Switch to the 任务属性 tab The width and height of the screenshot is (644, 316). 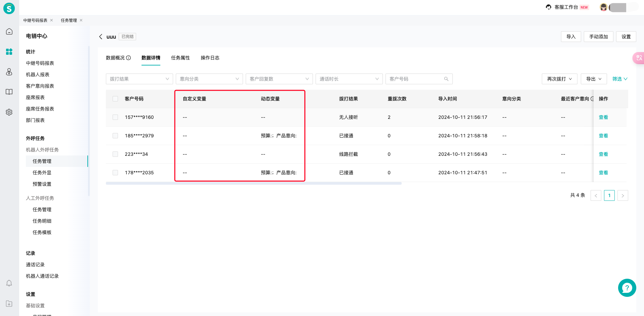tap(180, 58)
